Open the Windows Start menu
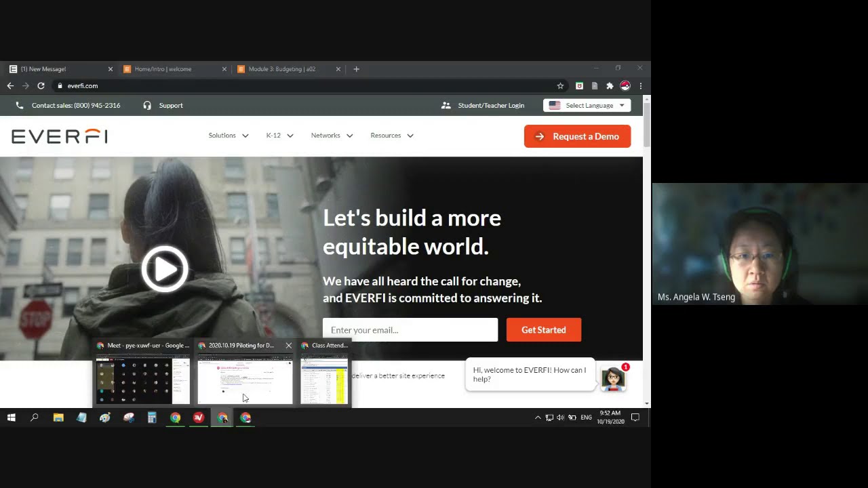This screenshot has height=488, width=868. coord(12,418)
